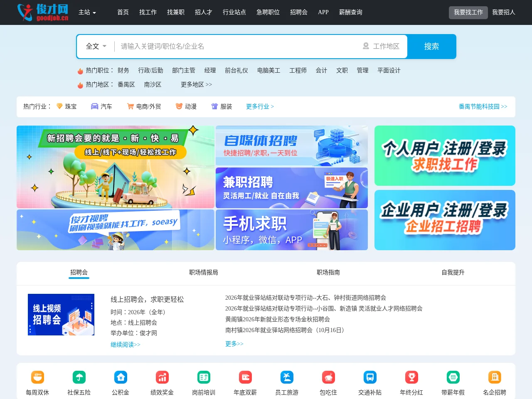
Task: Open 黄阁镇2026年新就业形态专场金秋招聘会
Action: (278, 319)
